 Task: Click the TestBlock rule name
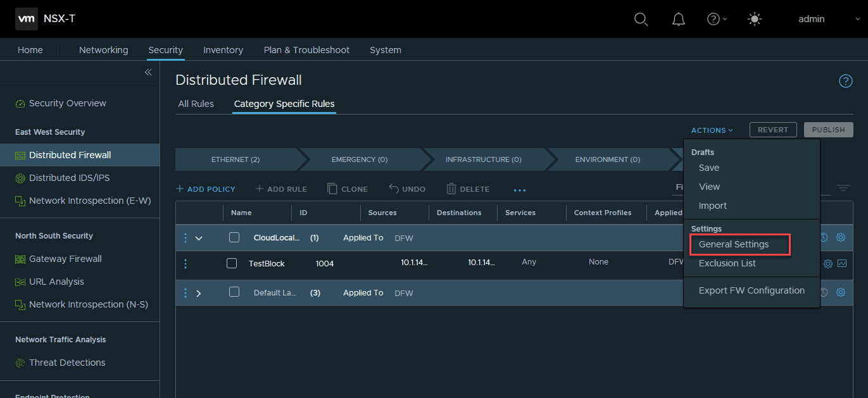267,264
